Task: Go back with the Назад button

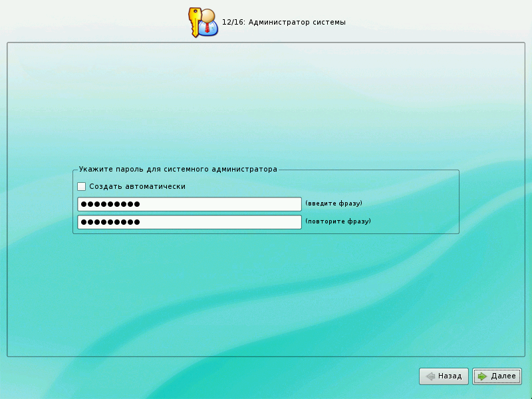Action: [x=444, y=376]
